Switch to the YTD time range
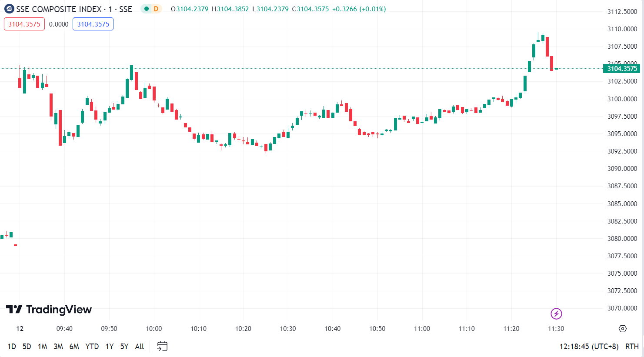The image size is (644, 357). (92, 347)
